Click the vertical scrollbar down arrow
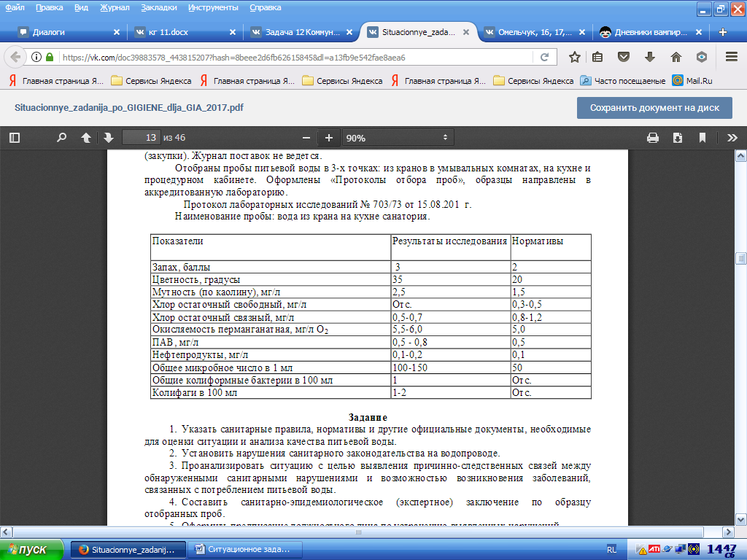This screenshot has height=560, width=747. 741,519
